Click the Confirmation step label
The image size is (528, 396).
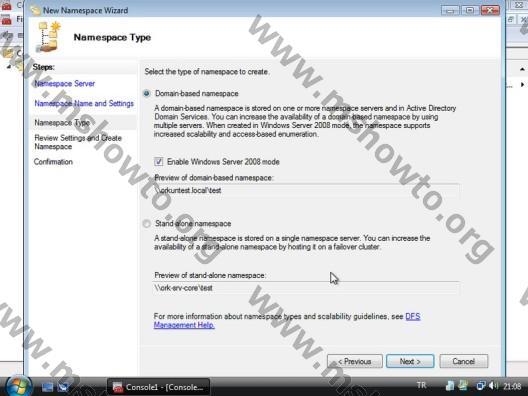(x=53, y=162)
